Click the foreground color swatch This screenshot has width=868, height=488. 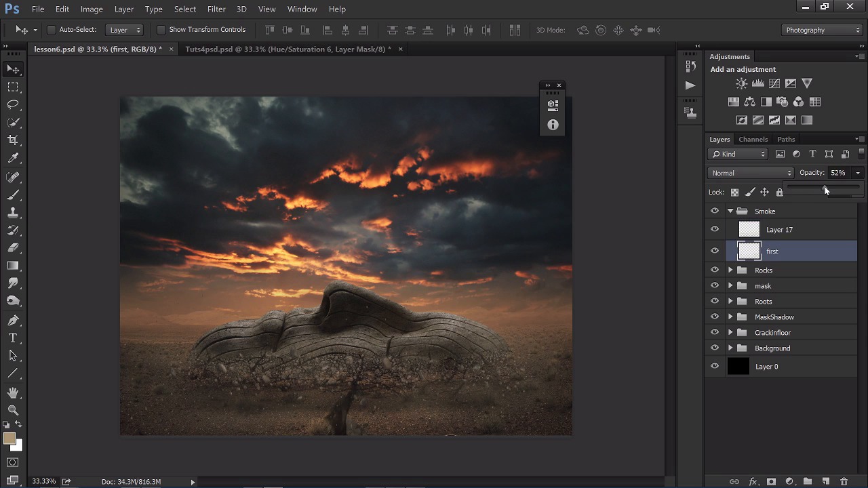tap(9, 439)
